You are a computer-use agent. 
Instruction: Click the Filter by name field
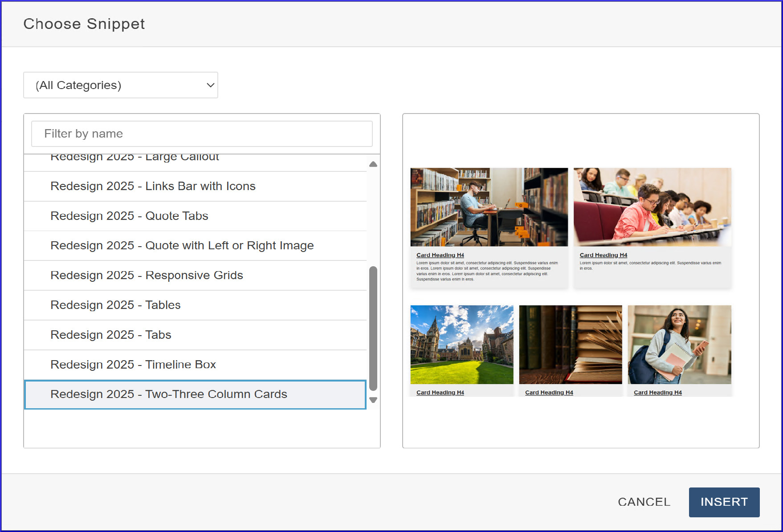202,134
